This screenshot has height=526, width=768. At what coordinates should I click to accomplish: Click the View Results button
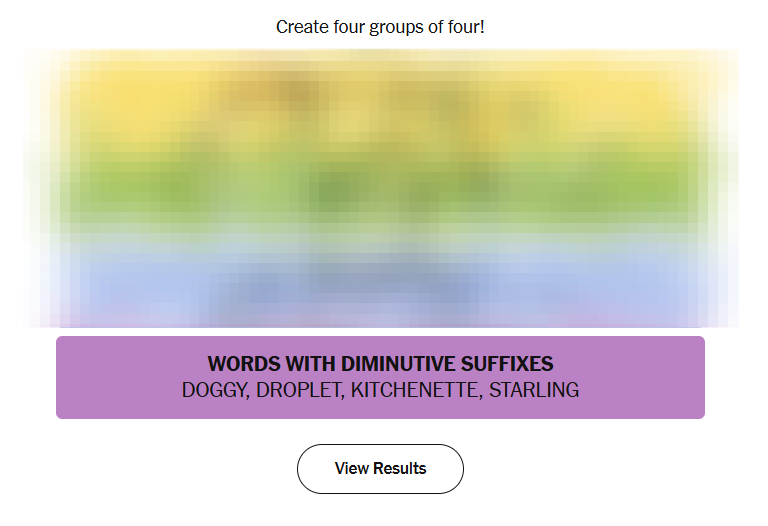[380, 468]
